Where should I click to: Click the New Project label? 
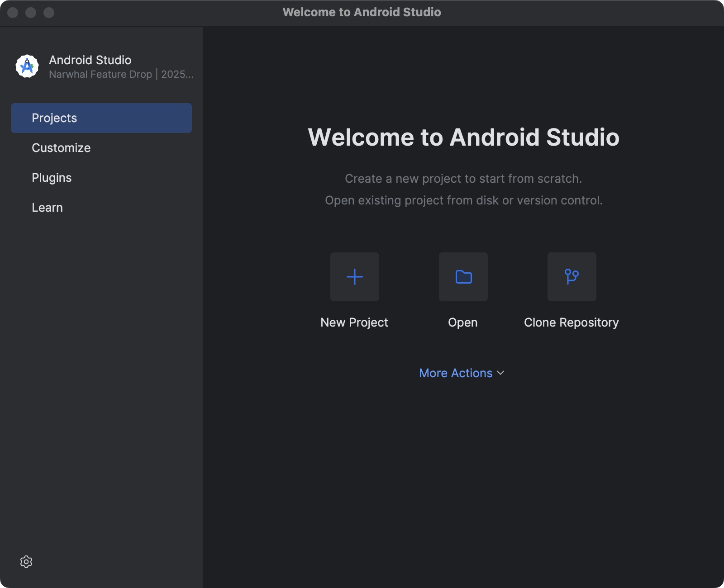pyautogui.click(x=354, y=322)
